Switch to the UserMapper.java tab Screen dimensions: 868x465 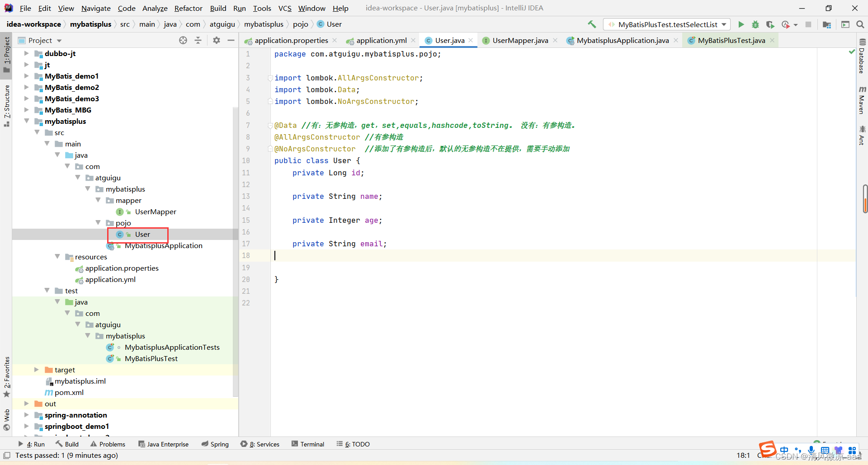520,40
